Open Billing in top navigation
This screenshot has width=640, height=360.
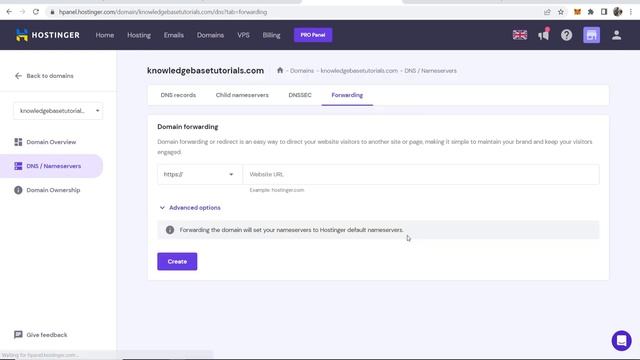coord(271,35)
